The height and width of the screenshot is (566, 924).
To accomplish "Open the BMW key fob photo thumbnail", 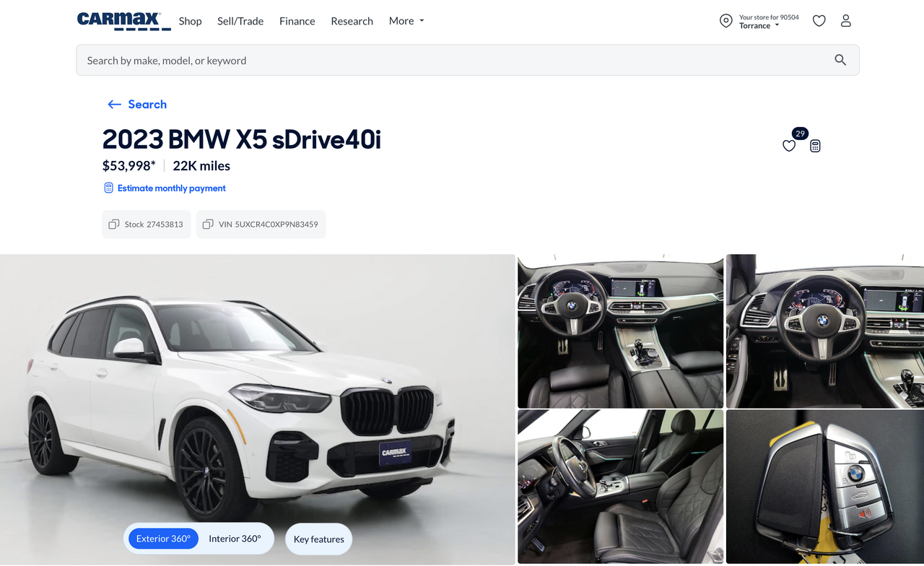I will [825, 487].
